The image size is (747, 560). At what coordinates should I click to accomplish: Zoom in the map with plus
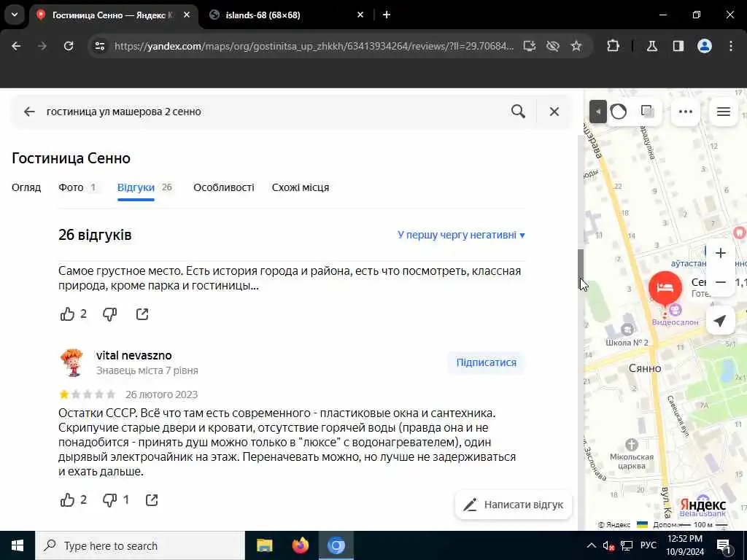tap(721, 253)
